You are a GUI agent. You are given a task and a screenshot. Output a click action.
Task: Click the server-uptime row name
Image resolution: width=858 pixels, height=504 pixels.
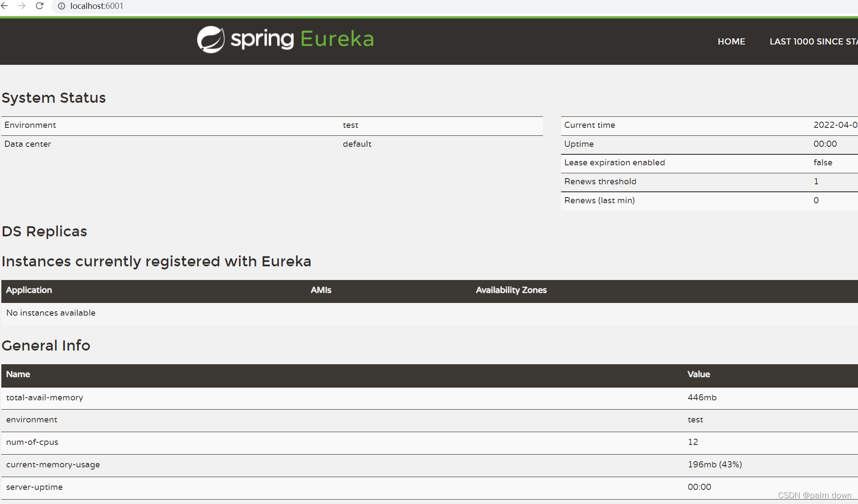click(x=34, y=487)
